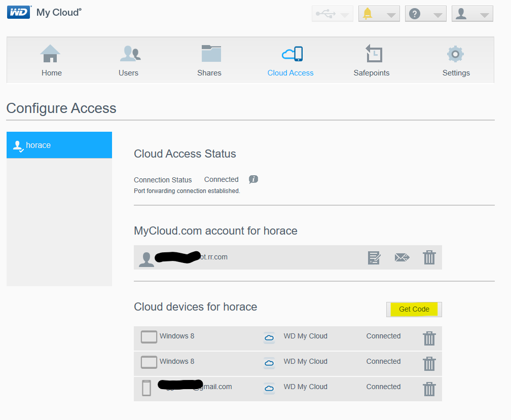Viewport: 511px width, 420px height.
Task: Select the horace user in the sidebar
Action: pos(59,145)
